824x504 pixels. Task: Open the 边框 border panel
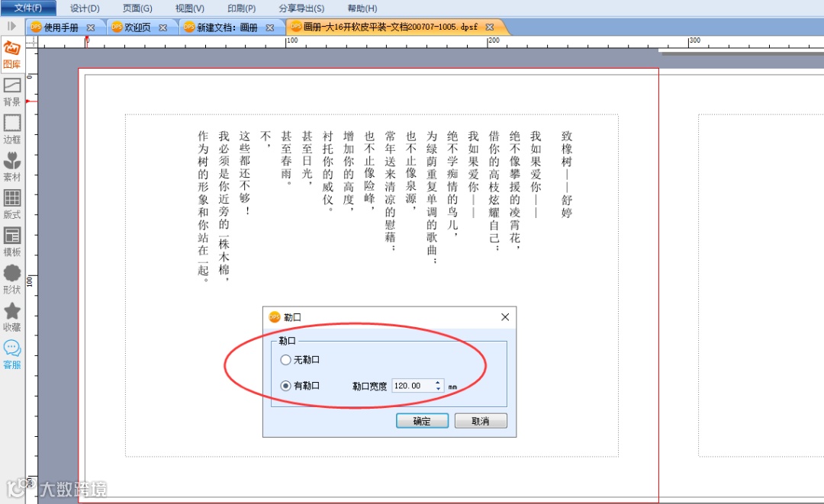click(x=11, y=129)
